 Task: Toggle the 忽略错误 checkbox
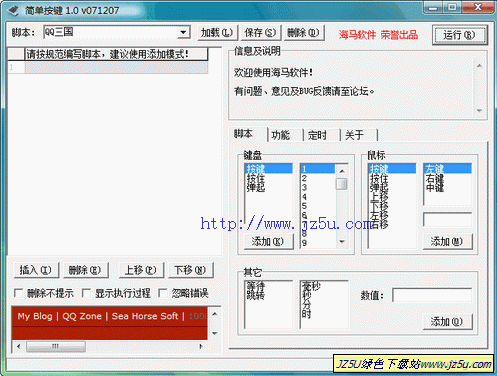[162, 293]
